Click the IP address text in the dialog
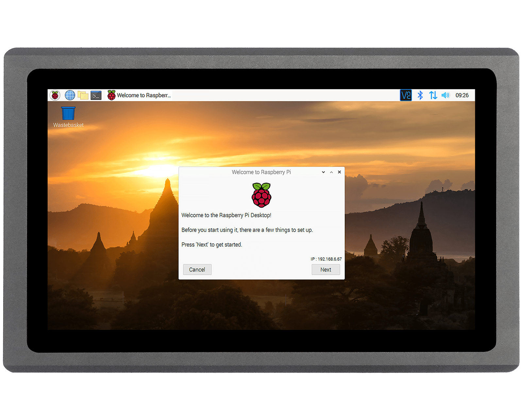This screenshot has height=420, width=523. pos(326,259)
